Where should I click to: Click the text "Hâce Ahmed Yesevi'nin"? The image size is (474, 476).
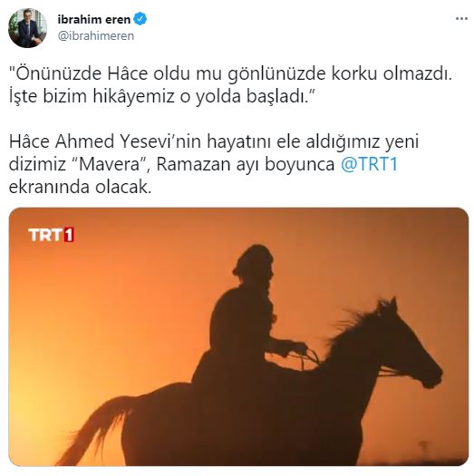106,141
